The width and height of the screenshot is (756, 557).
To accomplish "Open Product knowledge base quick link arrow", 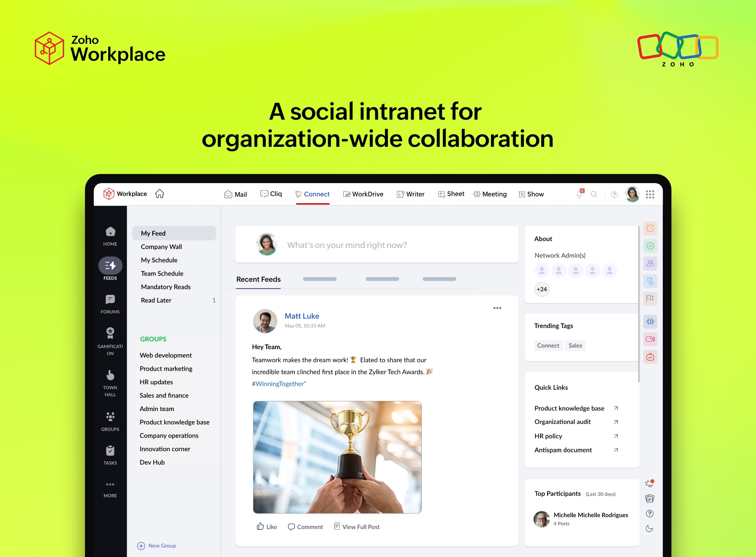I will click(616, 408).
